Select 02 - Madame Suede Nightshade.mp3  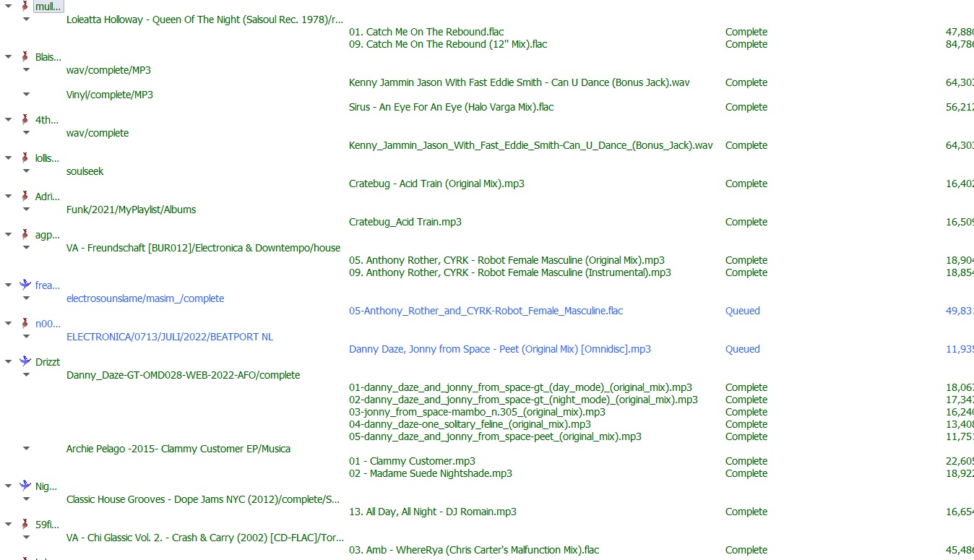tap(431, 473)
